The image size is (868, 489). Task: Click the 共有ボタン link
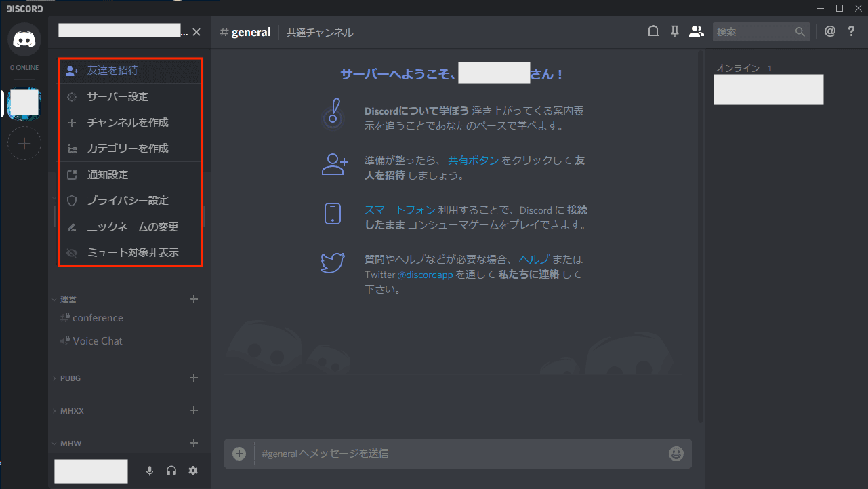click(474, 161)
